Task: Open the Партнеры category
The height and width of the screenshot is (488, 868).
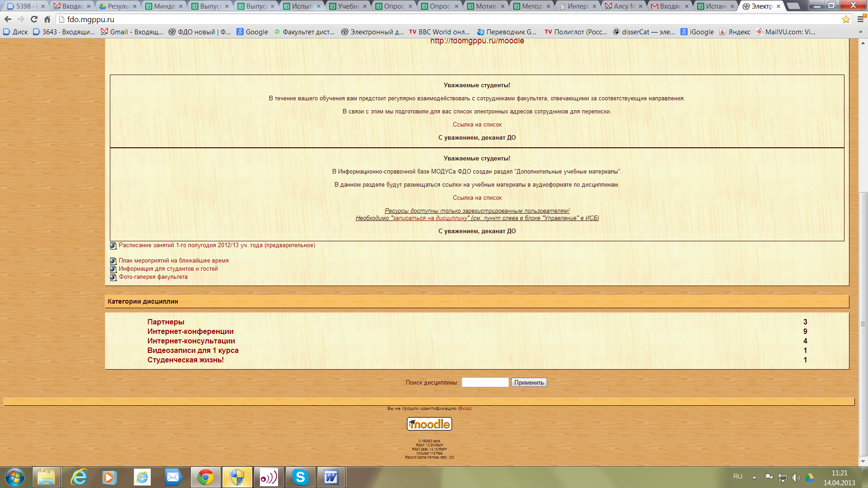Action: tap(166, 322)
